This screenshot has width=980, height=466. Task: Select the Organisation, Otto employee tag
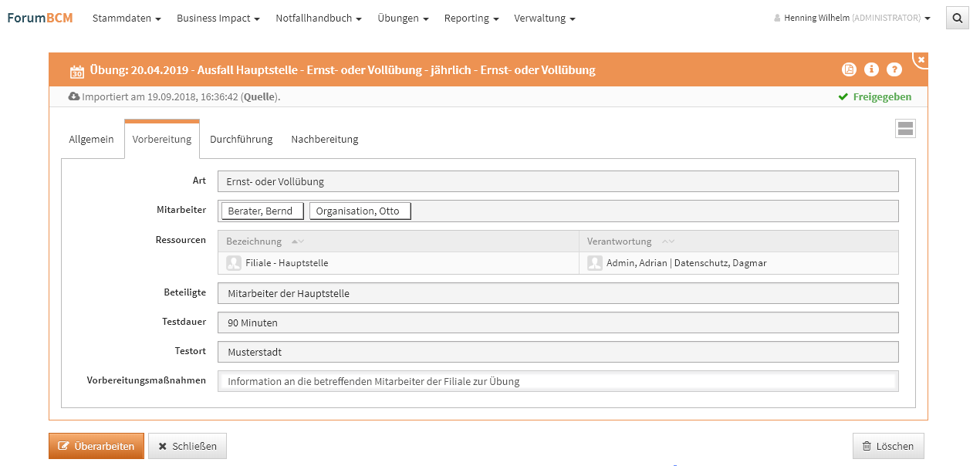point(360,211)
